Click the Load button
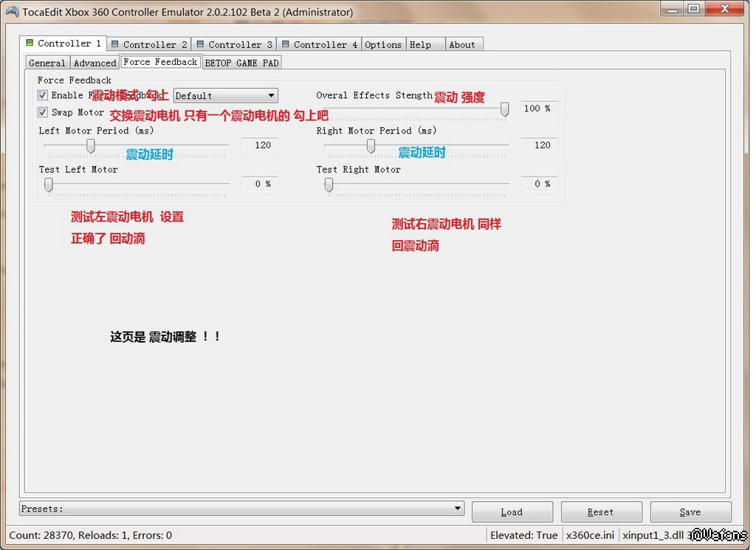Viewport: 756px width, 550px height. click(512, 512)
